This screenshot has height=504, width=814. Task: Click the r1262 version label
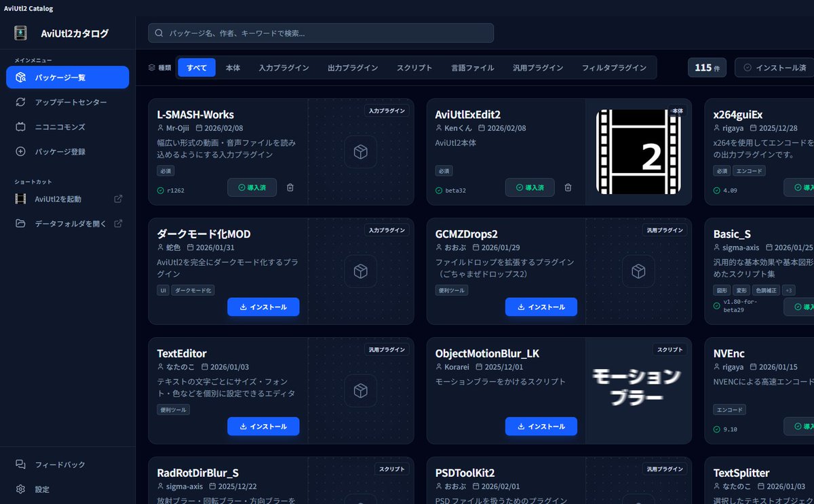click(x=176, y=191)
